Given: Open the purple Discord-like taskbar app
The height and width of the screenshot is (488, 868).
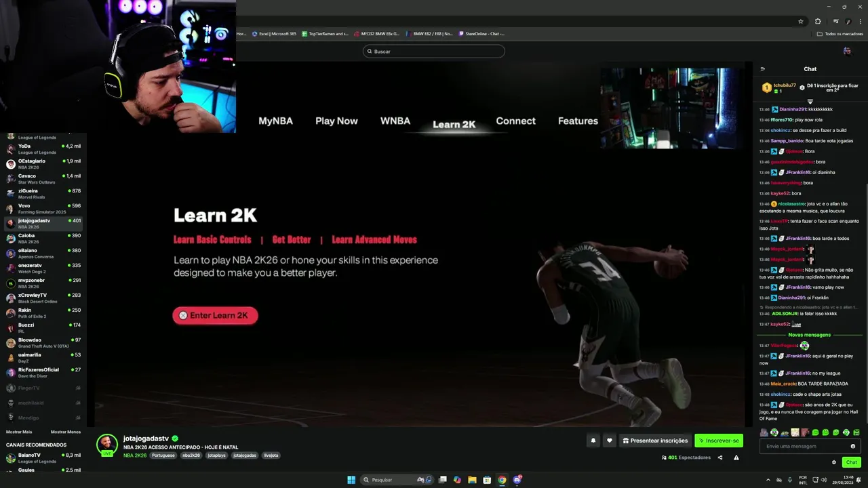Looking at the screenshot, I should [x=517, y=480].
